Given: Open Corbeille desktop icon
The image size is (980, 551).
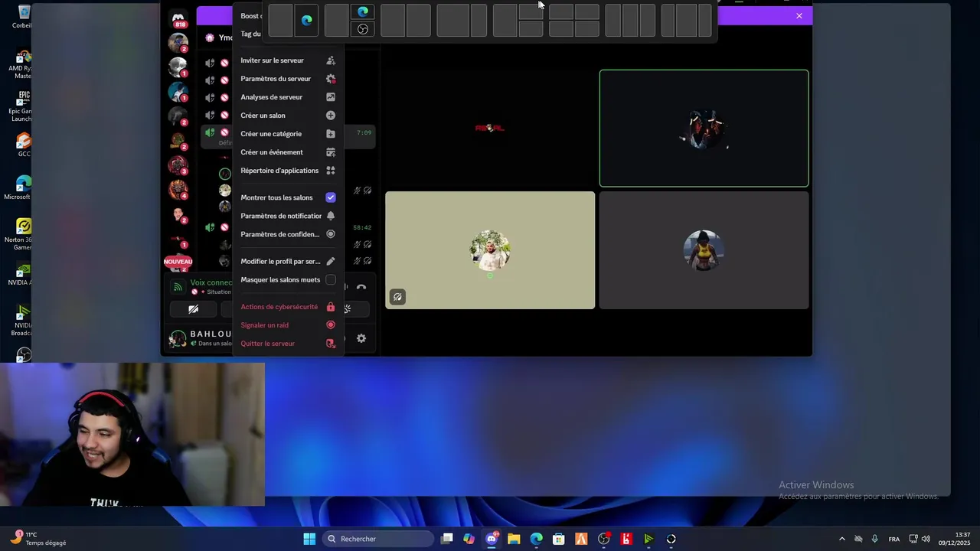Looking at the screenshot, I should [x=23, y=17].
